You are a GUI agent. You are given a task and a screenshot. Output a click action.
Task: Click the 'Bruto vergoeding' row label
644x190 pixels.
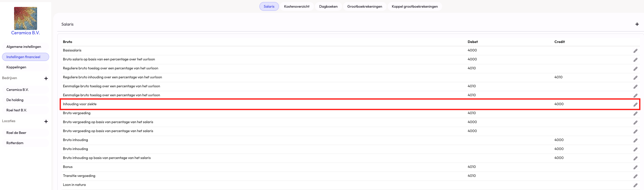(77, 113)
